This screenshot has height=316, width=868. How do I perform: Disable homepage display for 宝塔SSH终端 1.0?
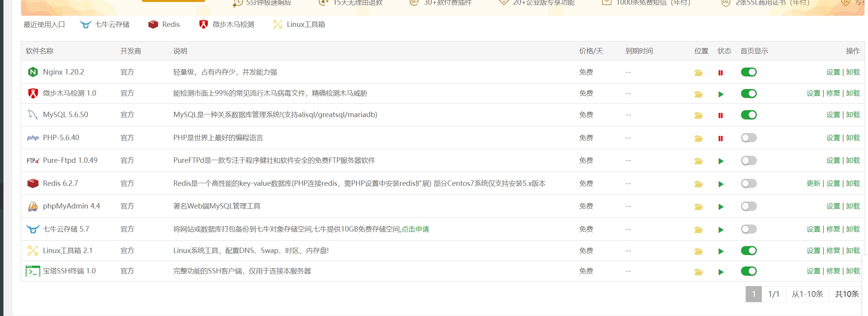click(749, 271)
